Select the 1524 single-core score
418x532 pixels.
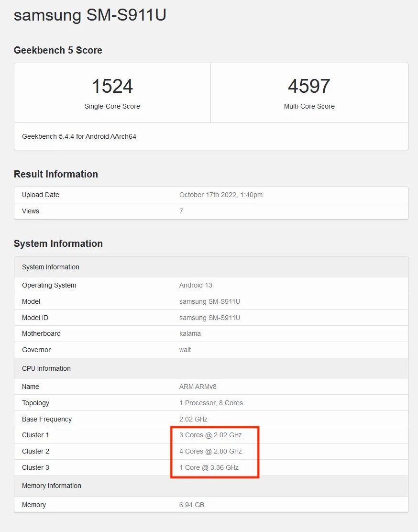click(112, 87)
